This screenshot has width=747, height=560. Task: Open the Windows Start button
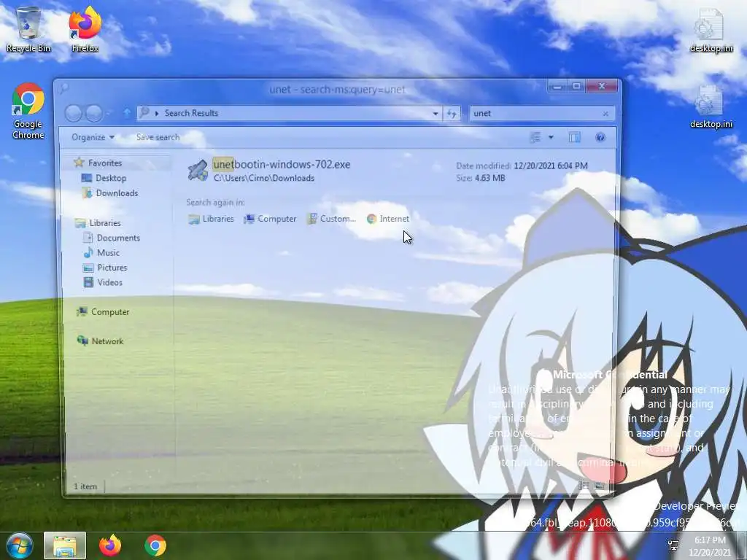click(19, 545)
